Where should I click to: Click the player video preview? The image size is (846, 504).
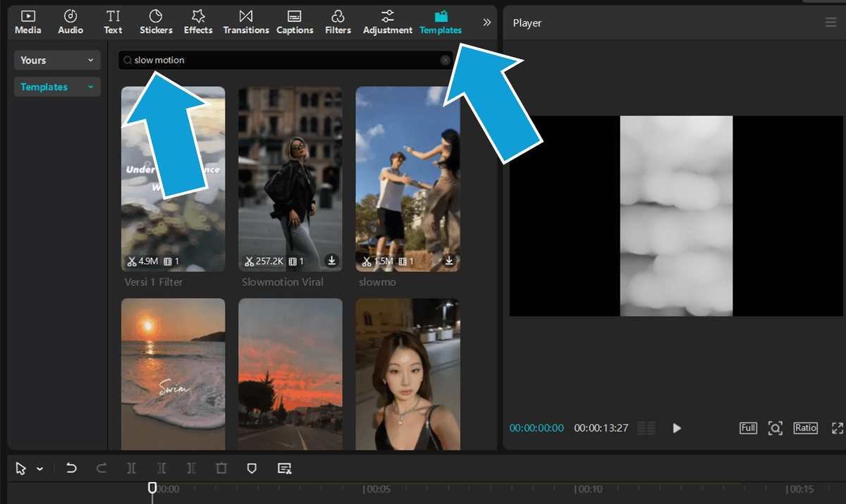pyautogui.click(x=676, y=216)
